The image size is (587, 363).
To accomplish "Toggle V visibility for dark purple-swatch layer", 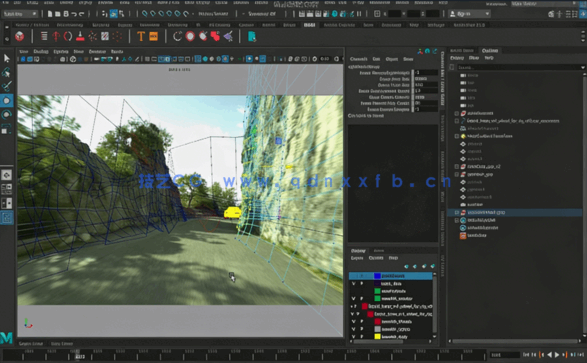I will tap(353, 284).
